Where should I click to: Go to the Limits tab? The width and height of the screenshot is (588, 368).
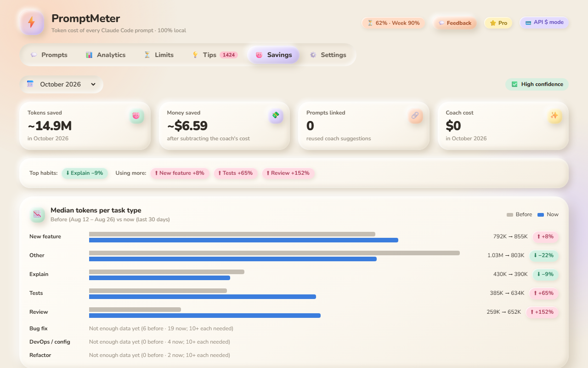[158, 55]
